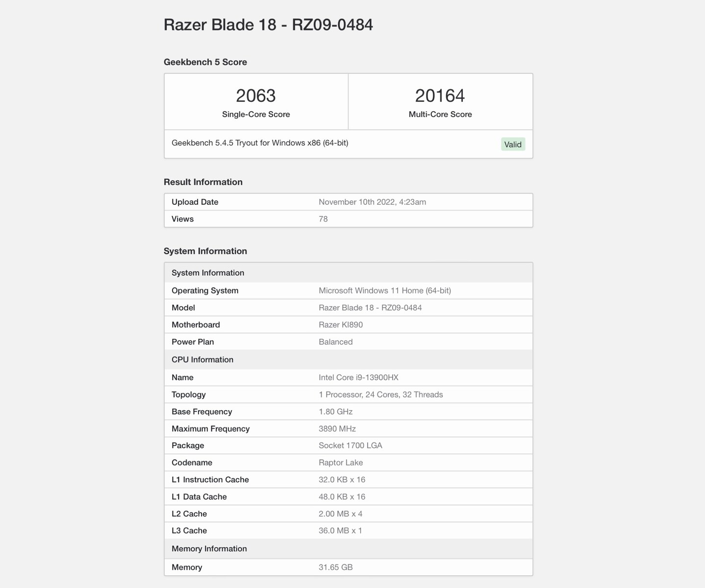Click the CPU Name row label
The image size is (705, 588).
[182, 378]
